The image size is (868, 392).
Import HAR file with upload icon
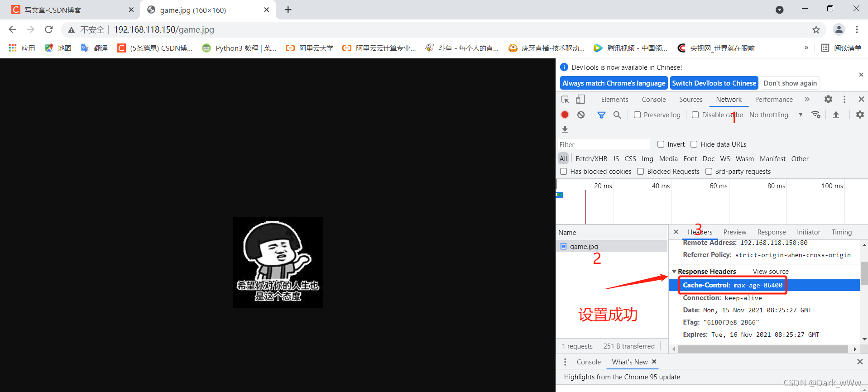[x=836, y=115]
